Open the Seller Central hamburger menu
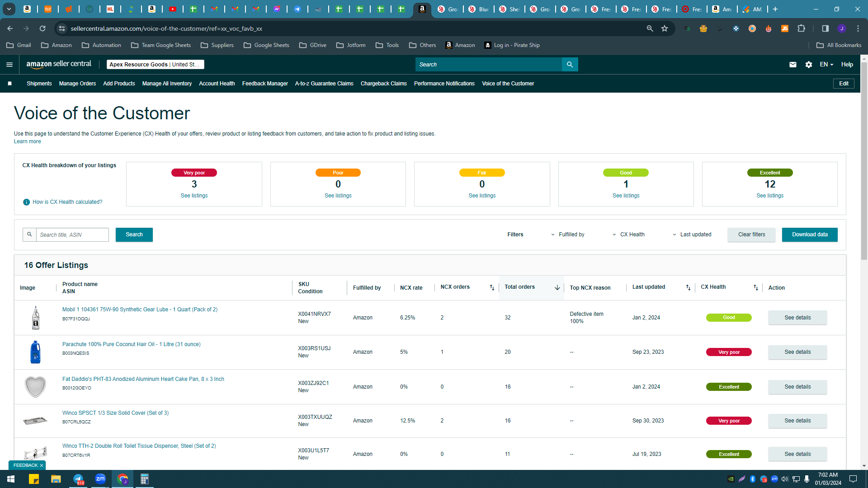 click(9, 65)
